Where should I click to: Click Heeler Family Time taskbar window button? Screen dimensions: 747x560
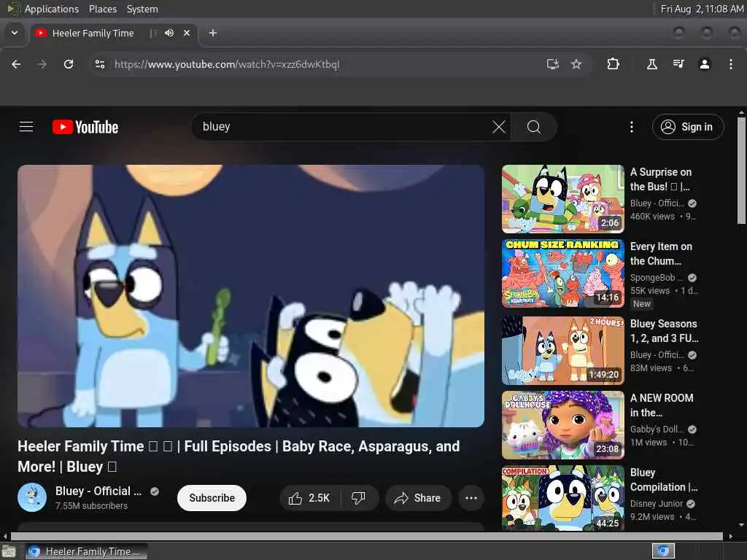click(x=86, y=551)
